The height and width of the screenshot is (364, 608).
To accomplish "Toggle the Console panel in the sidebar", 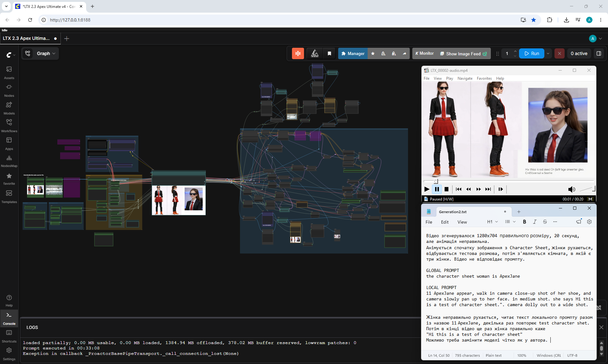I will 9,318.
